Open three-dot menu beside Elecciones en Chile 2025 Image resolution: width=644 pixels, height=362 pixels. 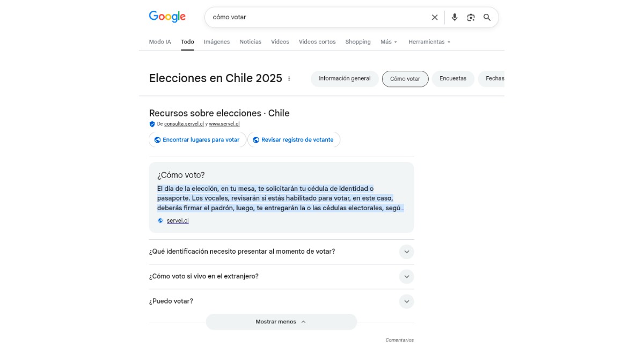point(289,78)
